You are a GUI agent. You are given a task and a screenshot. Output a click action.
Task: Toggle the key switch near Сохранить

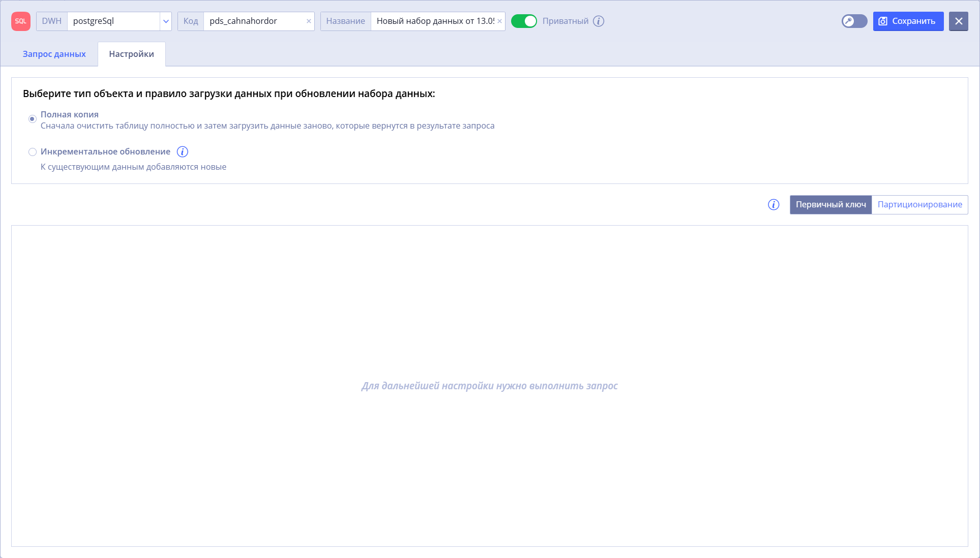coord(854,21)
